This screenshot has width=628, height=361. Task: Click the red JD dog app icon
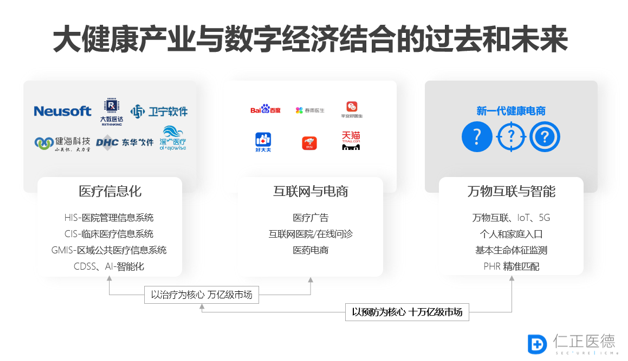coord(309,143)
